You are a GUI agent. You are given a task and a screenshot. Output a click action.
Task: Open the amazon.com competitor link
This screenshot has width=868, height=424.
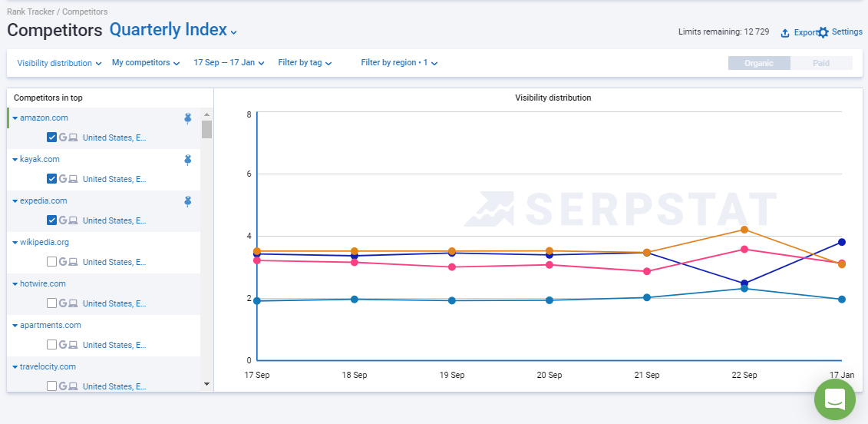45,118
